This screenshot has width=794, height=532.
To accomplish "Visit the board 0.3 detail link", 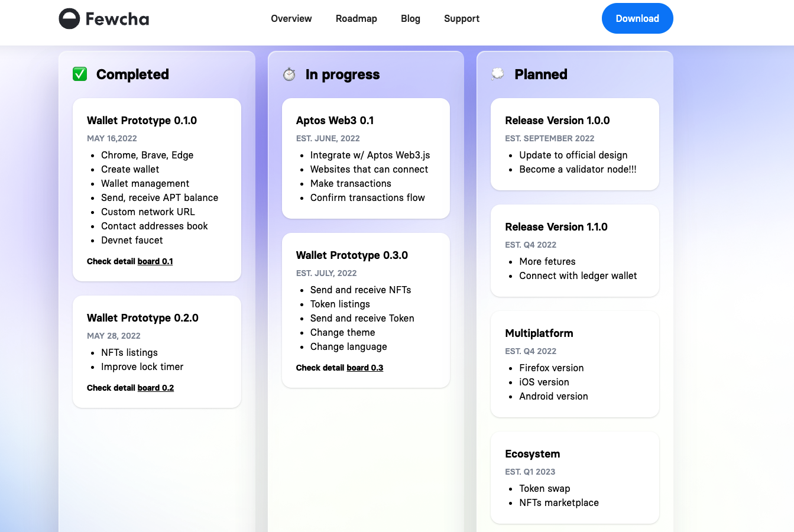I will [365, 368].
